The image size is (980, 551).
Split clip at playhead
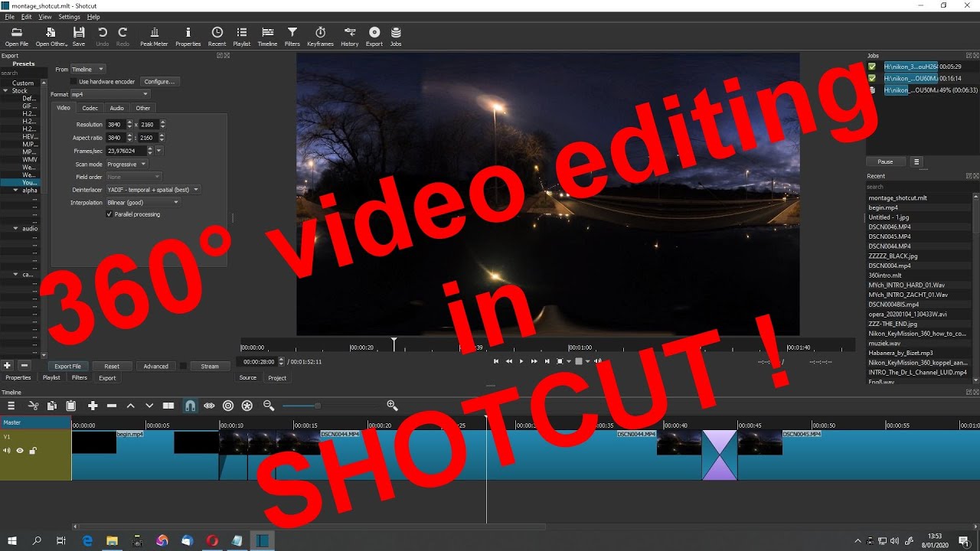click(169, 406)
